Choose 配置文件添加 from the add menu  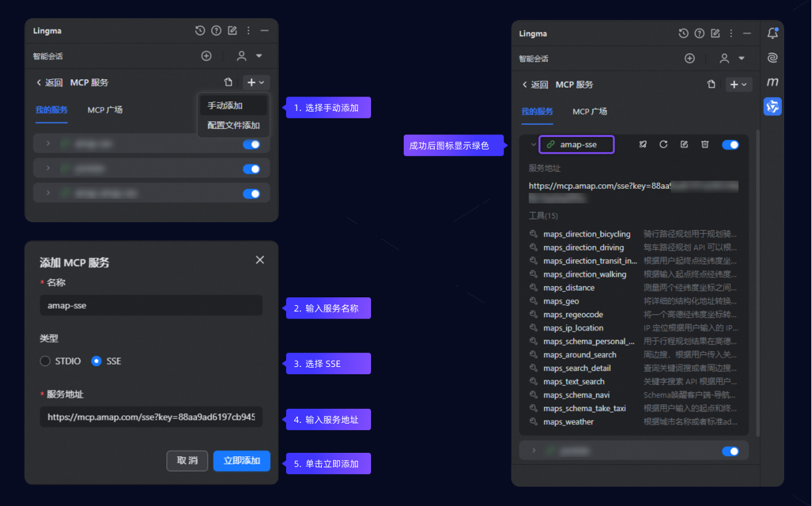point(233,126)
